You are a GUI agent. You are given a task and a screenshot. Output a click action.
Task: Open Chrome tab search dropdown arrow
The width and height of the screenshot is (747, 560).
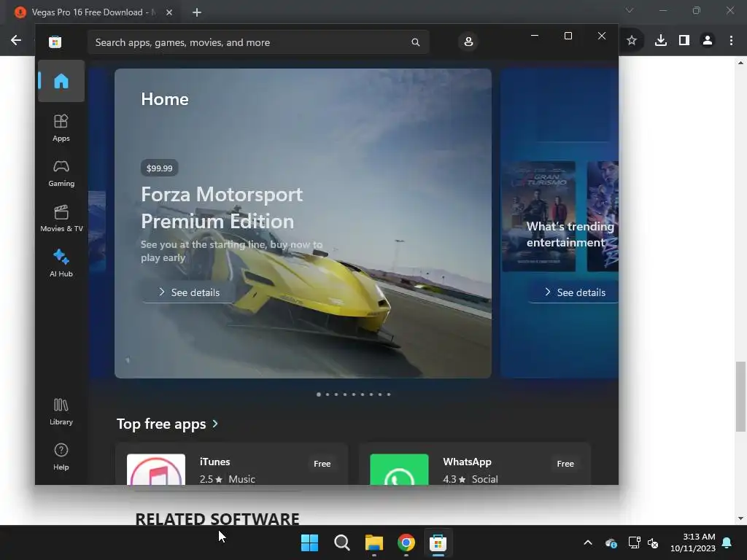[630, 10]
